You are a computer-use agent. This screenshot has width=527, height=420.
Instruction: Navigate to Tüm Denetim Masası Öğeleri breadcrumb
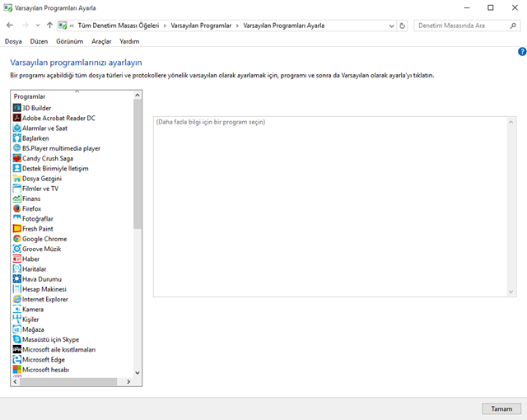(119, 26)
